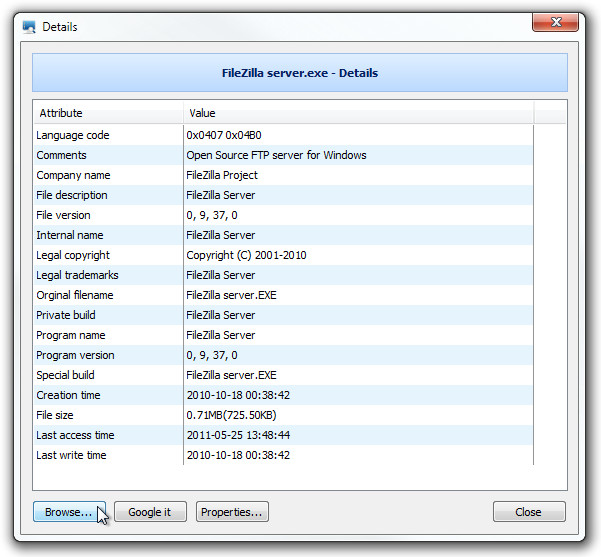Select the Legal copyright attribute
Image resolution: width=601 pixels, height=557 pixels.
pyautogui.click(x=73, y=255)
